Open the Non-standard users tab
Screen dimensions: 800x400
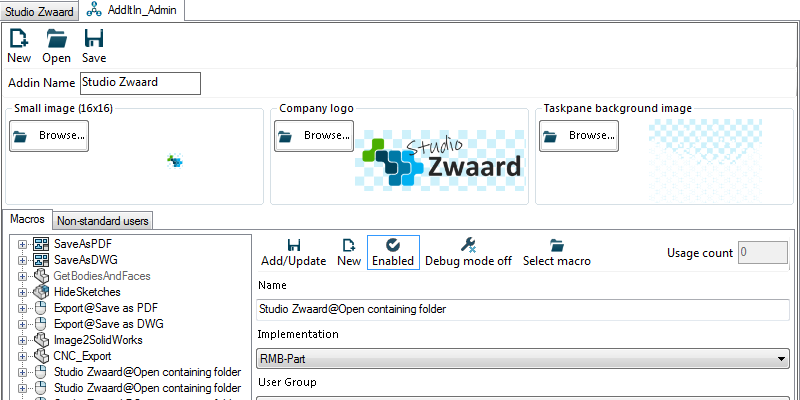103,221
